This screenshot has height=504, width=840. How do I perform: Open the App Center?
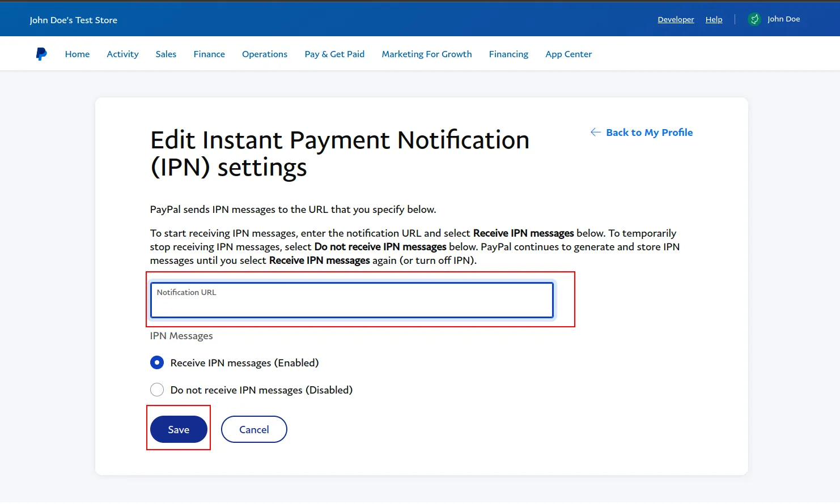click(x=569, y=54)
